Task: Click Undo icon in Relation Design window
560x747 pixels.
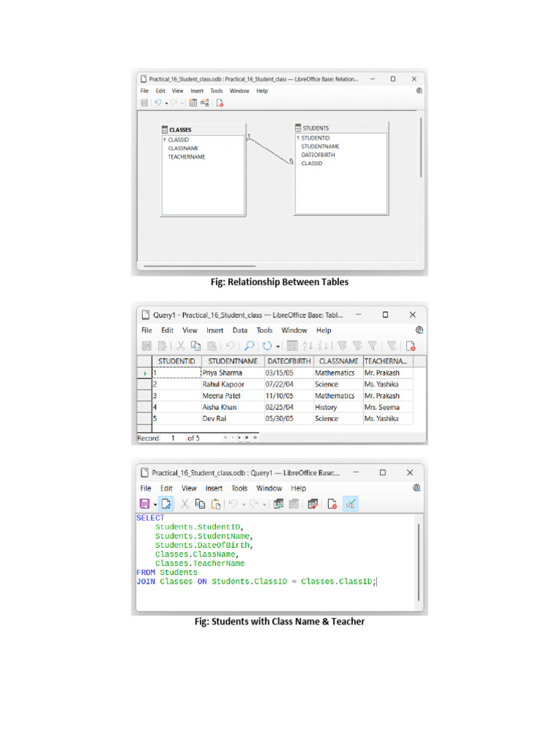Action: [158, 103]
